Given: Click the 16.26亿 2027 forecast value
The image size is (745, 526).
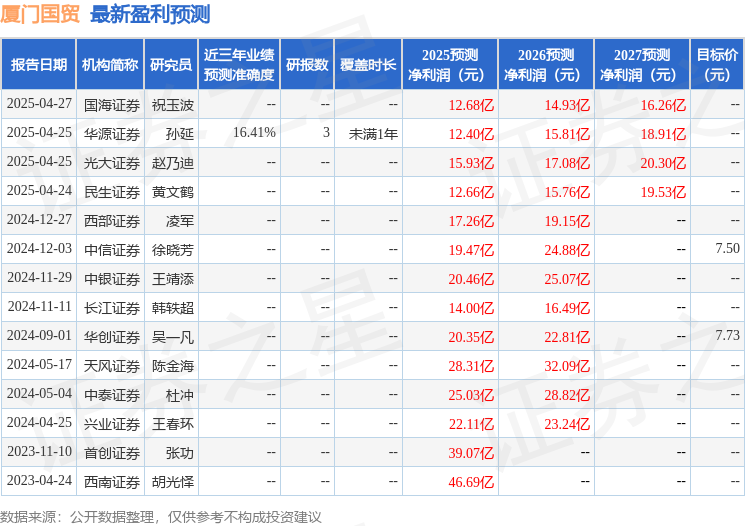Looking at the screenshot, I should click(663, 105).
